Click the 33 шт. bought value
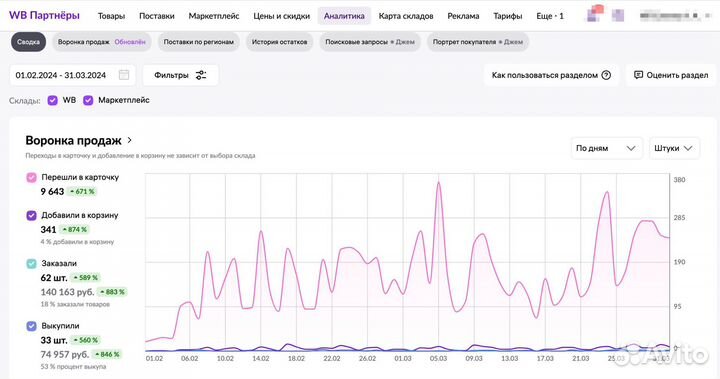Viewport: 720px width, 379px height. (54, 340)
